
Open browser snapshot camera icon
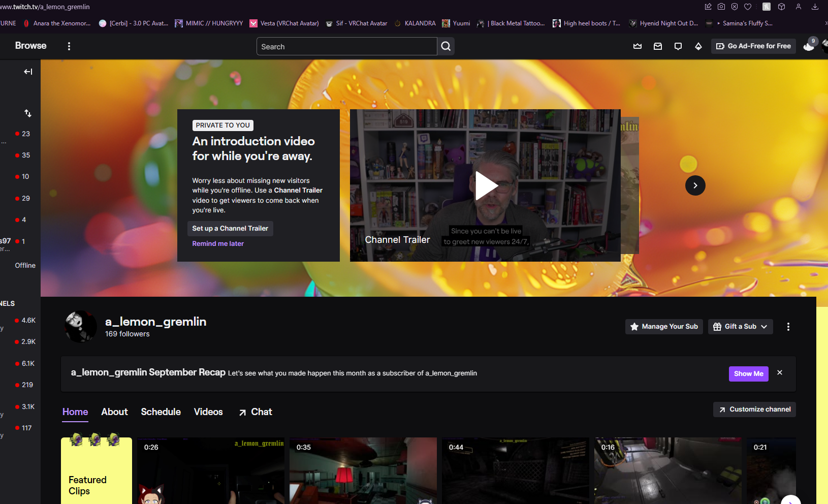(x=721, y=7)
